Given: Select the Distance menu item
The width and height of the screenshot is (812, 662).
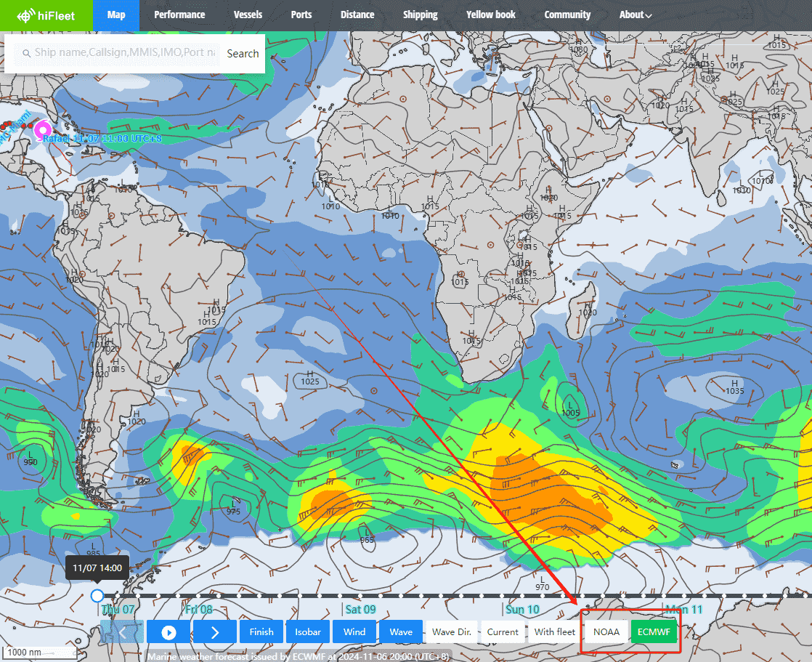Looking at the screenshot, I should tap(357, 15).
